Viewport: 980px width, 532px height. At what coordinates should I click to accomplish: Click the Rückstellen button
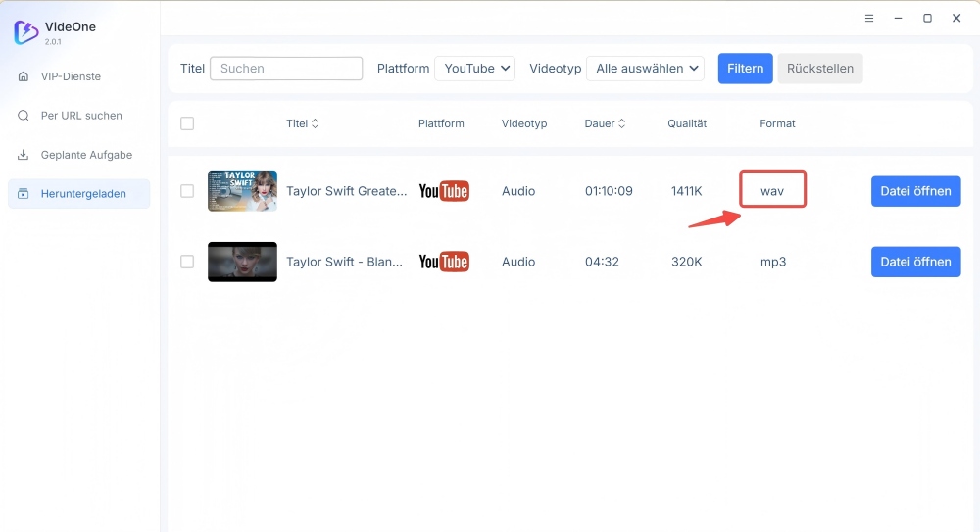(820, 69)
